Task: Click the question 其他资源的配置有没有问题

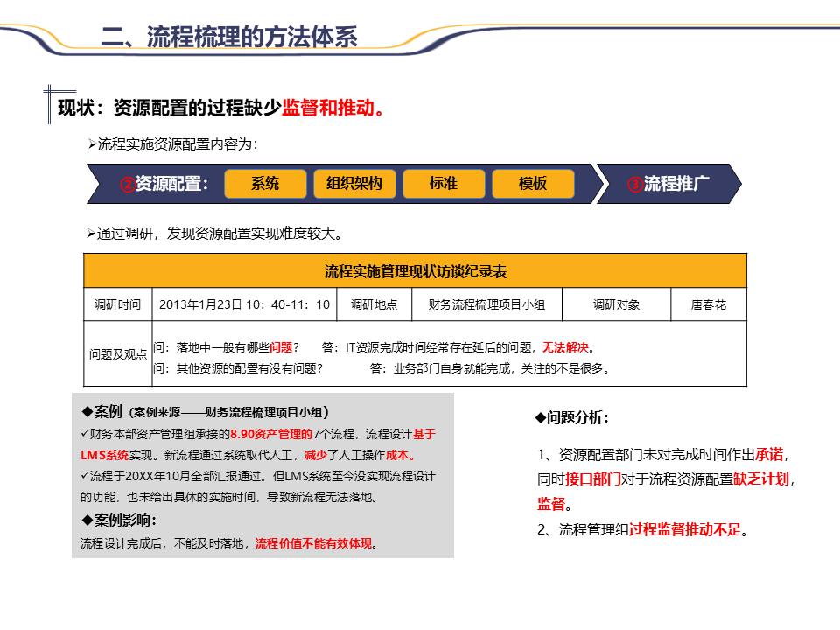Action: coord(238,368)
